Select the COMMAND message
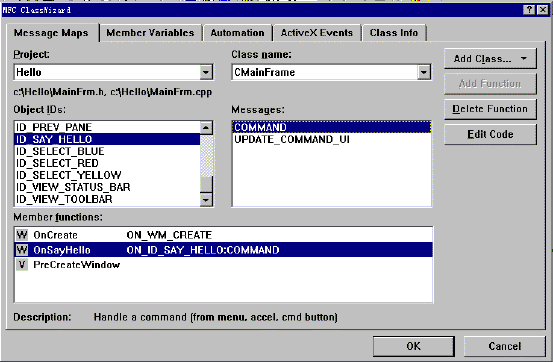Viewport: 553px width, 362px height. point(332,127)
